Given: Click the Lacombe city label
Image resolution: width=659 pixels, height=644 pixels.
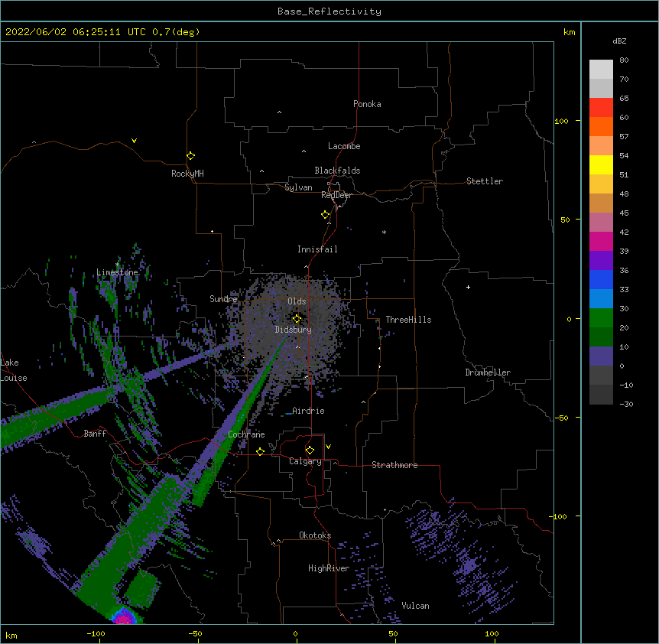Looking at the screenshot, I should tap(344, 146).
